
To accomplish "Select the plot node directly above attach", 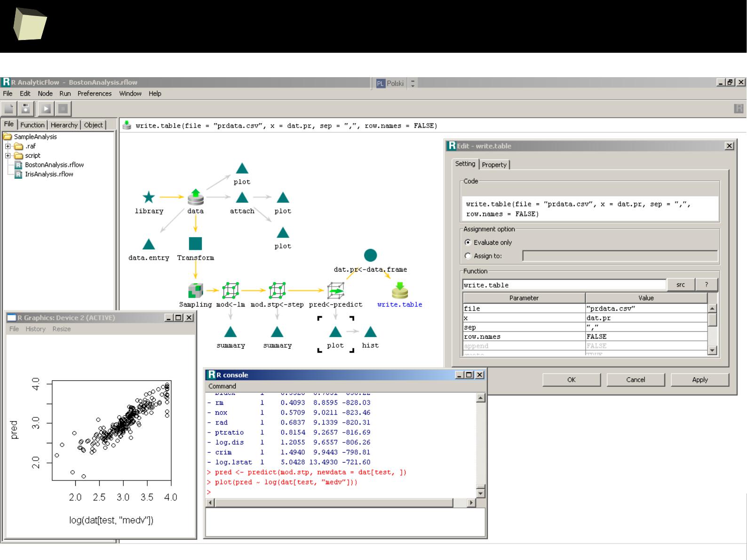I will point(242,168).
